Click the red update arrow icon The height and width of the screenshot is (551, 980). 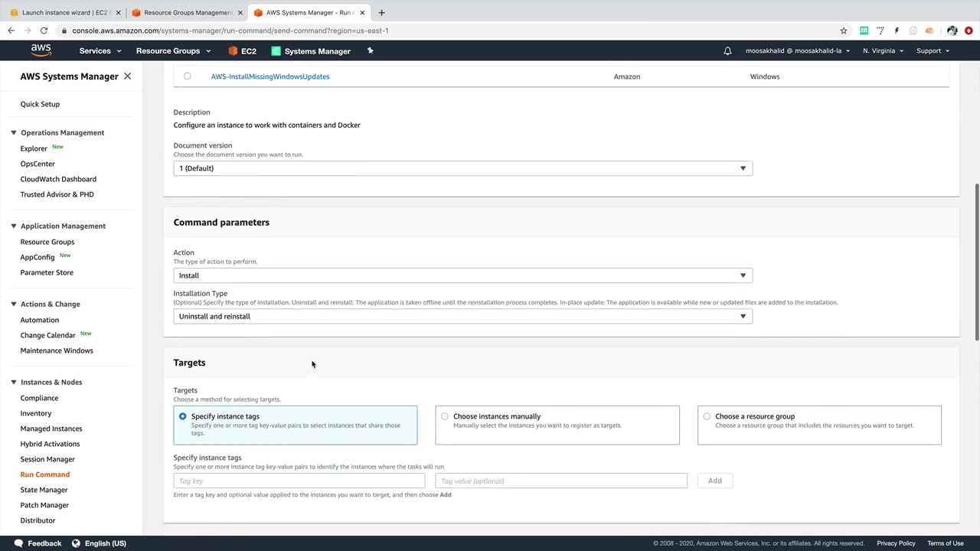pyautogui.click(x=969, y=31)
